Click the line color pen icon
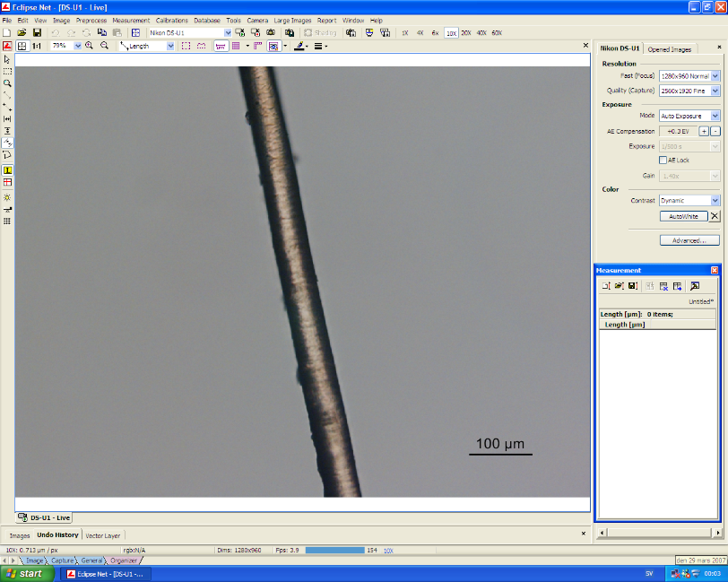 click(300, 46)
